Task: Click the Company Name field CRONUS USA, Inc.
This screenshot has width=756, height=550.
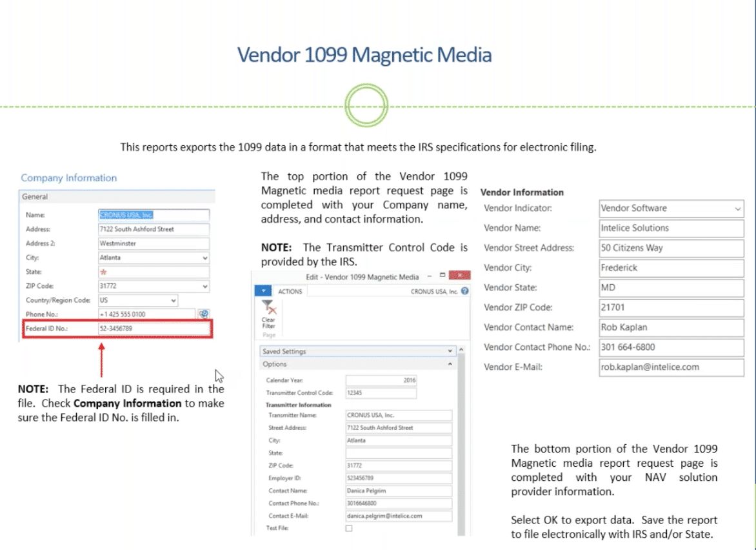Action: coord(154,215)
